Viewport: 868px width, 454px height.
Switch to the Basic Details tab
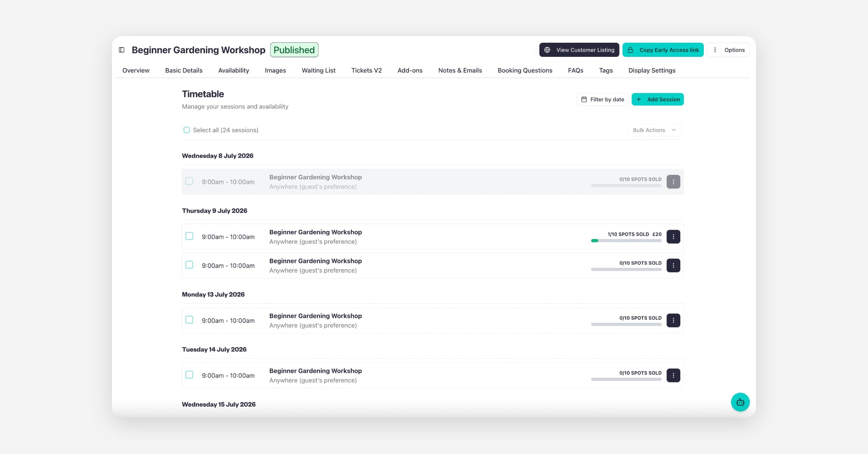pyautogui.click(x=184, y=70)
